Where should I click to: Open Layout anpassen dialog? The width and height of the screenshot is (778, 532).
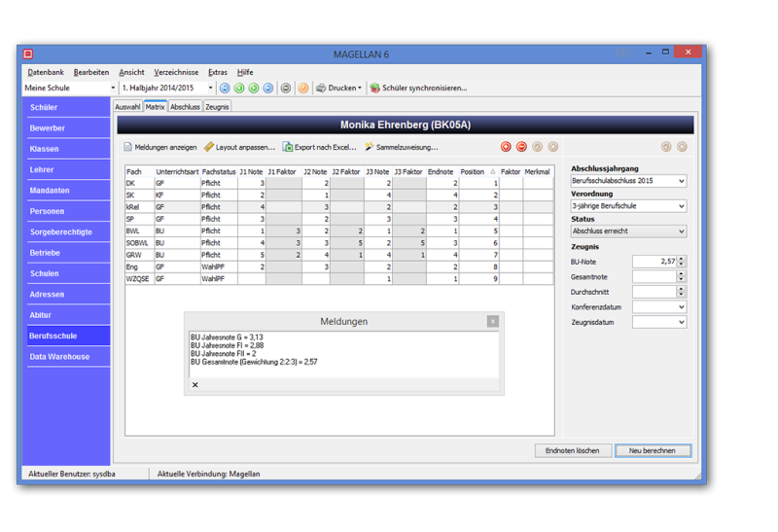point(239,147)
